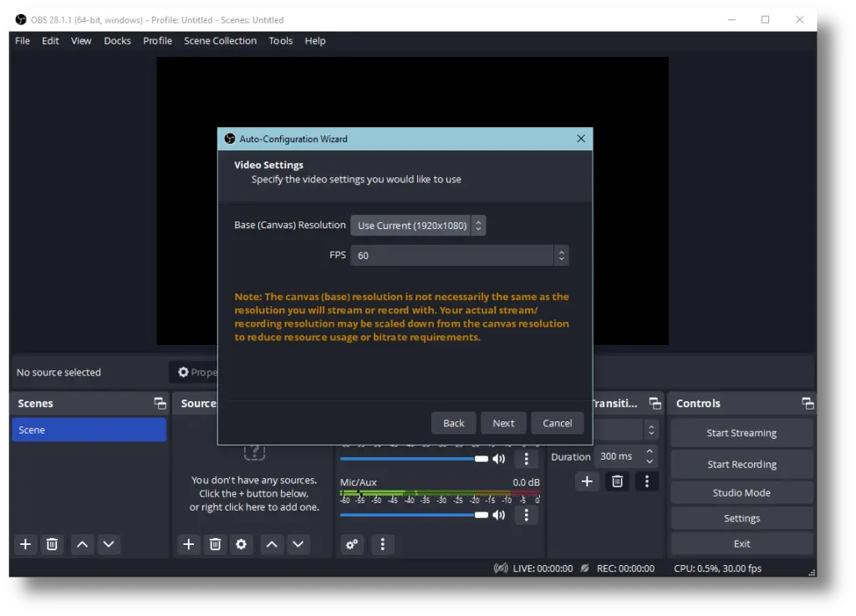Click Back in the wizard
Screen dimensions: 856x616
coord(454,424)
